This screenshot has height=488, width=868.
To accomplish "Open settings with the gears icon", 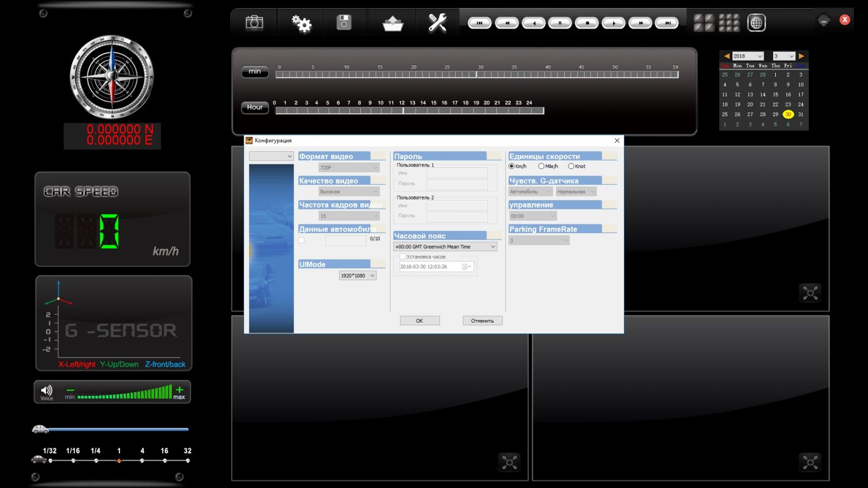I will pyautogui.click(x=301, y=23).
